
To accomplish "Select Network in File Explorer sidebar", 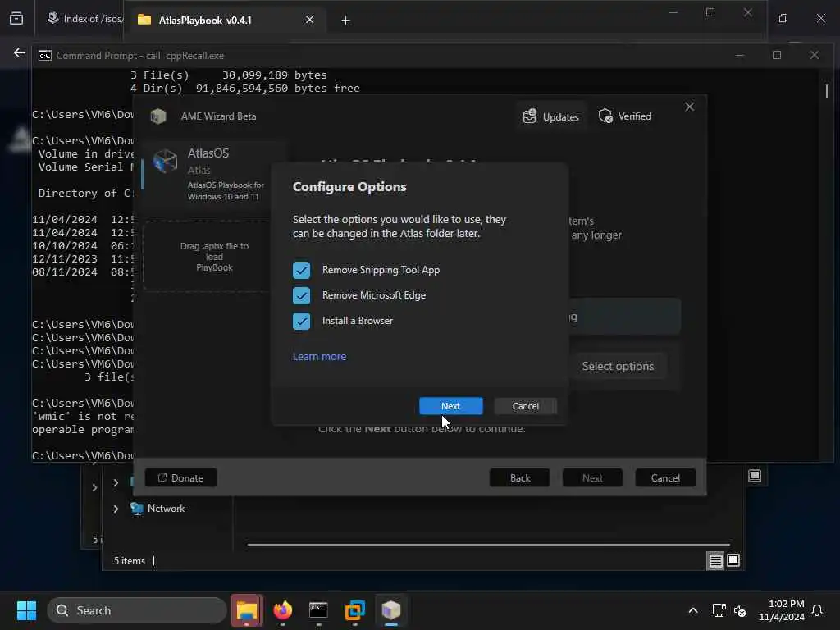I will [x=166, y=509].
